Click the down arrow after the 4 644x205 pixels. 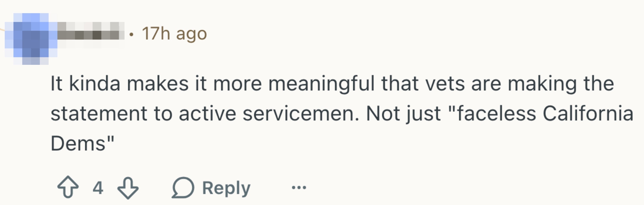coord(128,188)
